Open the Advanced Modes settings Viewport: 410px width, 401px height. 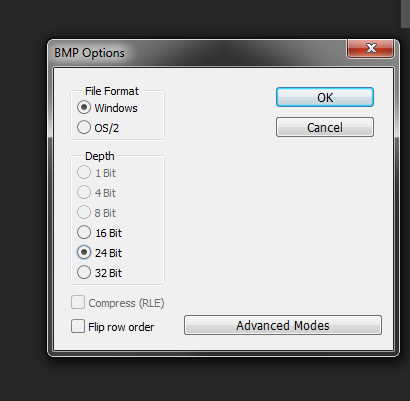[283, 325]
